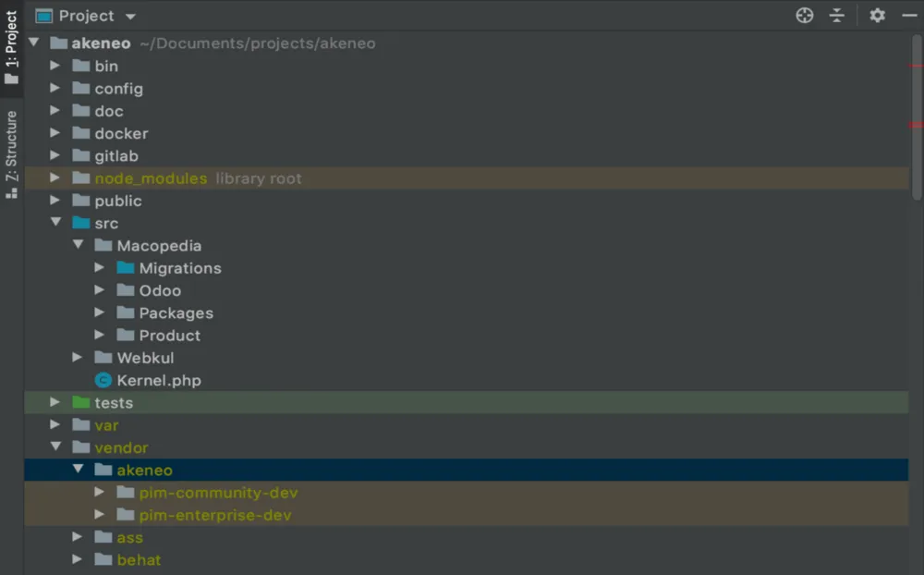Select the "Webkul" folder name
The height and width of the screenshot is (575, 924).
[x=146, y=358]
